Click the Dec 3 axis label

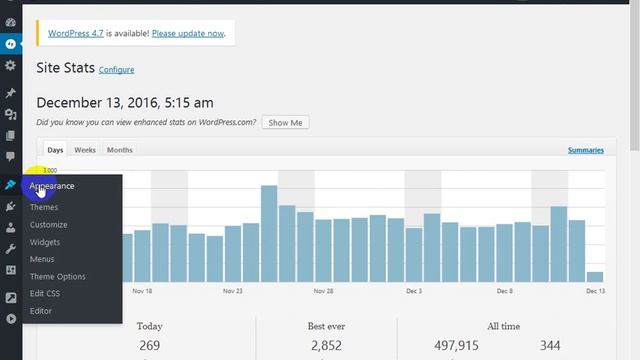[x=414, y=291]
